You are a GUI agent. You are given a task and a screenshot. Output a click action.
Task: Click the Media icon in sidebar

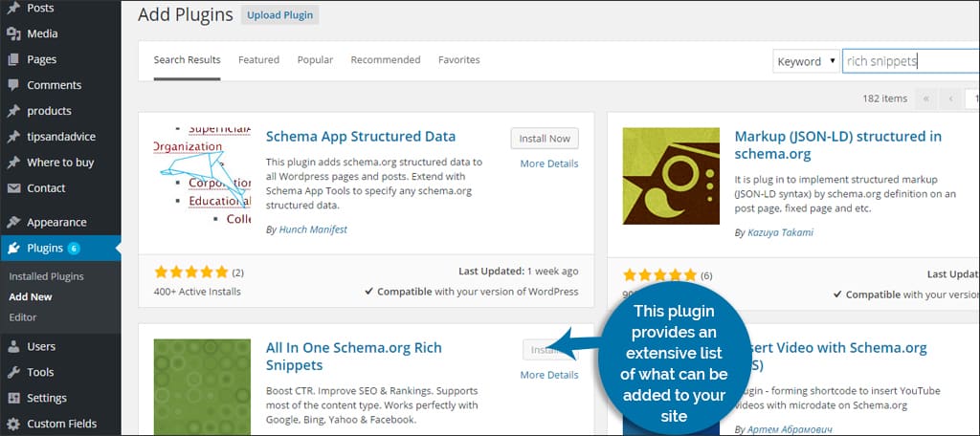tap(13, 33)
